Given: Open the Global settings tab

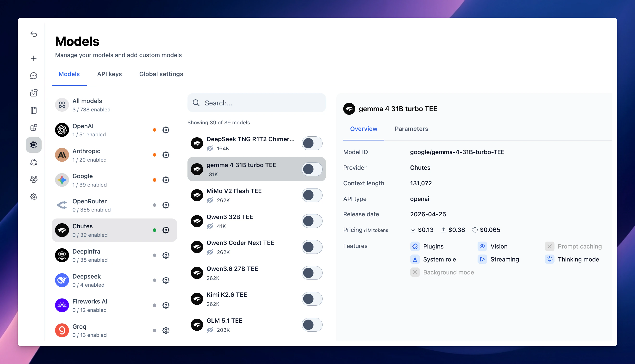Looking at the screenshot, I should [161, 74].
